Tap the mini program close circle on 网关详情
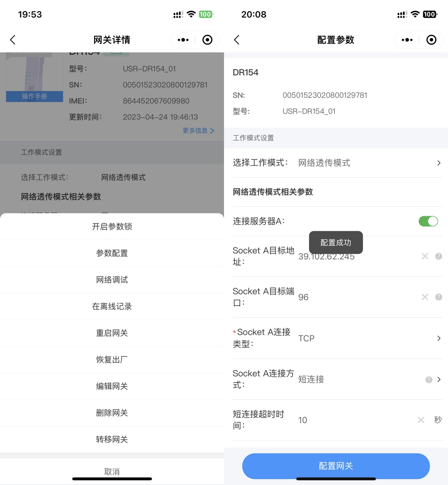The width and height of the screenshot is (448, 485). [x=207, y=40]
